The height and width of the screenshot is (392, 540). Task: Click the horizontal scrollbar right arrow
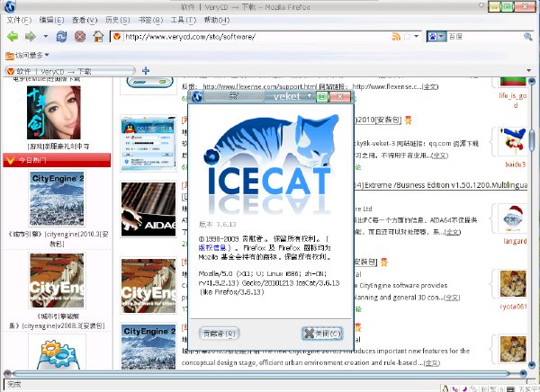coord(523,373)
